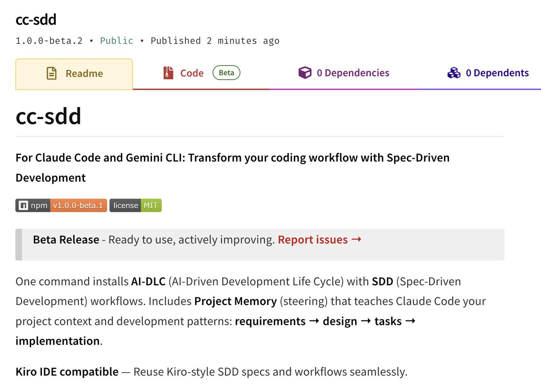Screen dimensions: 541x392
Task: Follow the Report issues link
Action: point(313,240)
